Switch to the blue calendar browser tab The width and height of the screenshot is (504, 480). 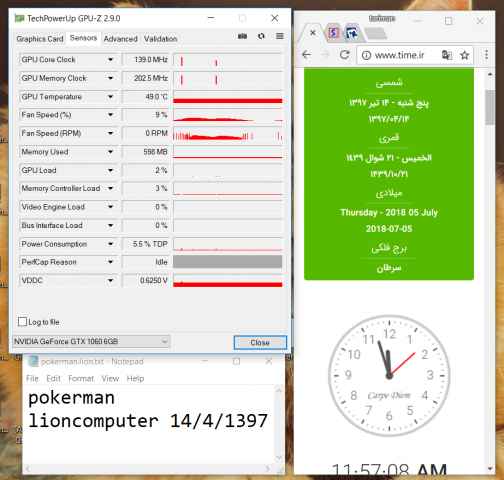[352, 33]
